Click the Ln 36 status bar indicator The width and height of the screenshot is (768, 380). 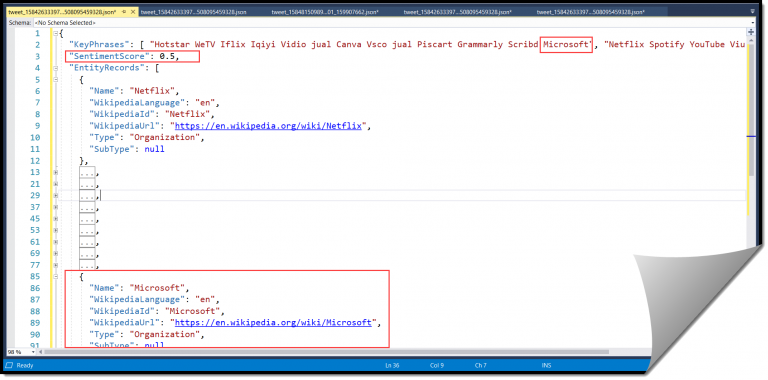[392, 365]
